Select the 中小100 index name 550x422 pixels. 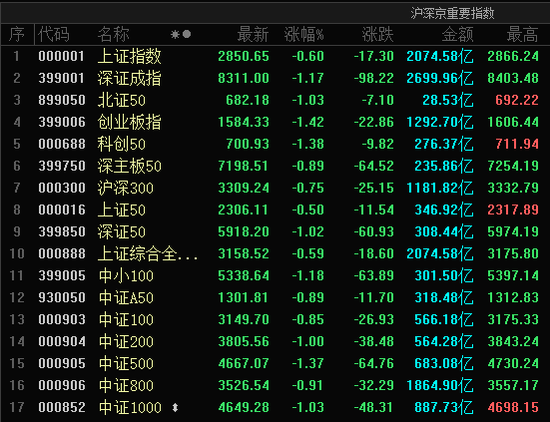(x=126, y=276)
